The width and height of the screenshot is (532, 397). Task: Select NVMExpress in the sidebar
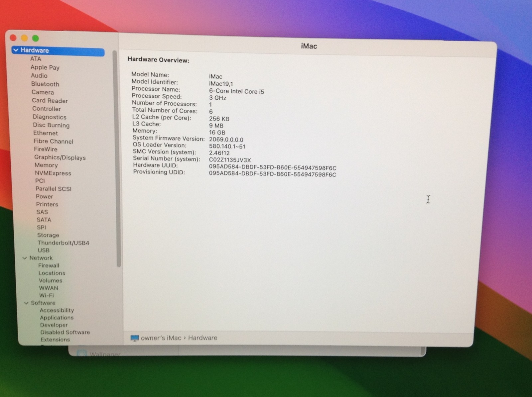[53, 173]
